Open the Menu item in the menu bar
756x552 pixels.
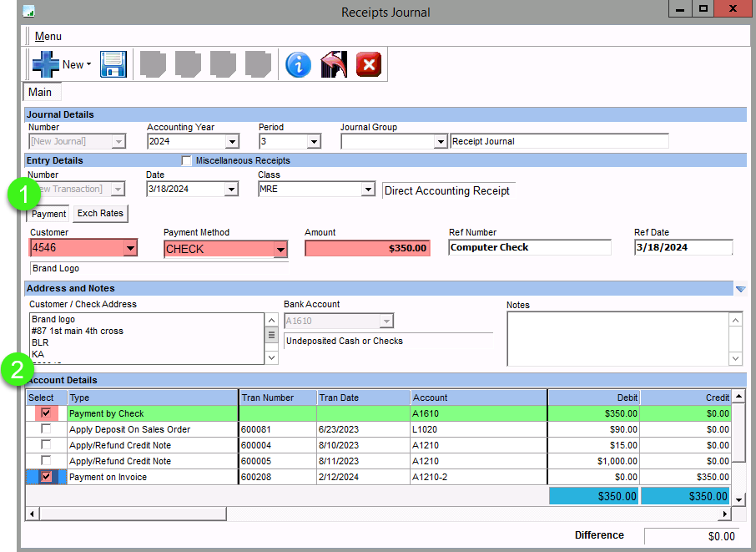point(48,37)
